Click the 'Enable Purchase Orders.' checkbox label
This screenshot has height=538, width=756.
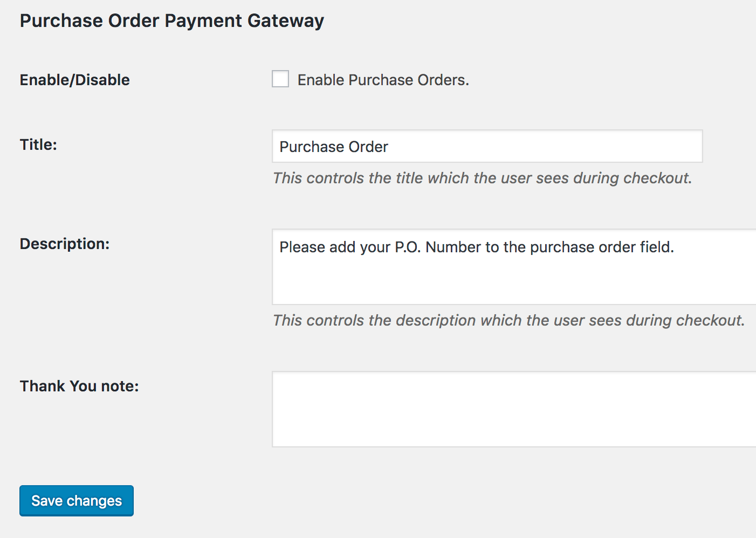coord(383,80)
